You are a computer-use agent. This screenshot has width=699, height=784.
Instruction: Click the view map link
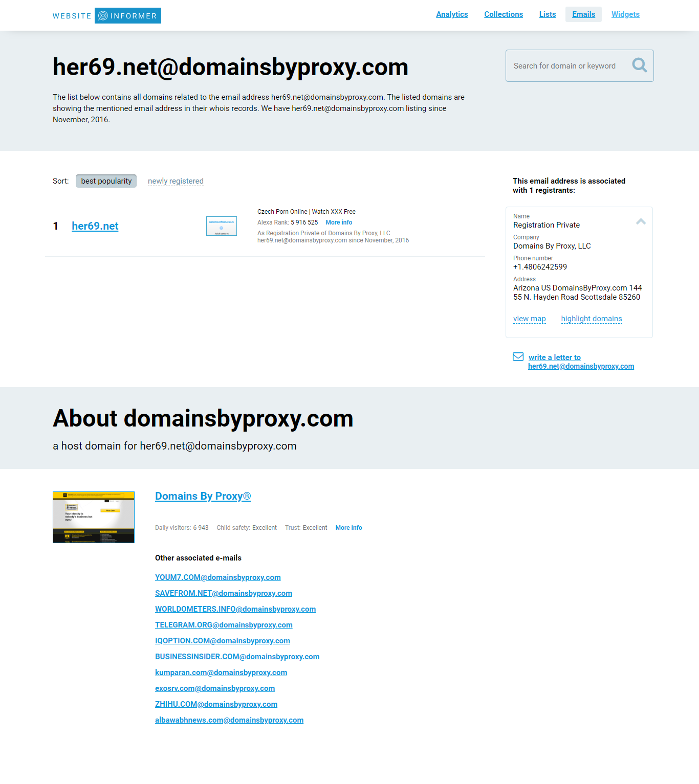pos(530,319)
